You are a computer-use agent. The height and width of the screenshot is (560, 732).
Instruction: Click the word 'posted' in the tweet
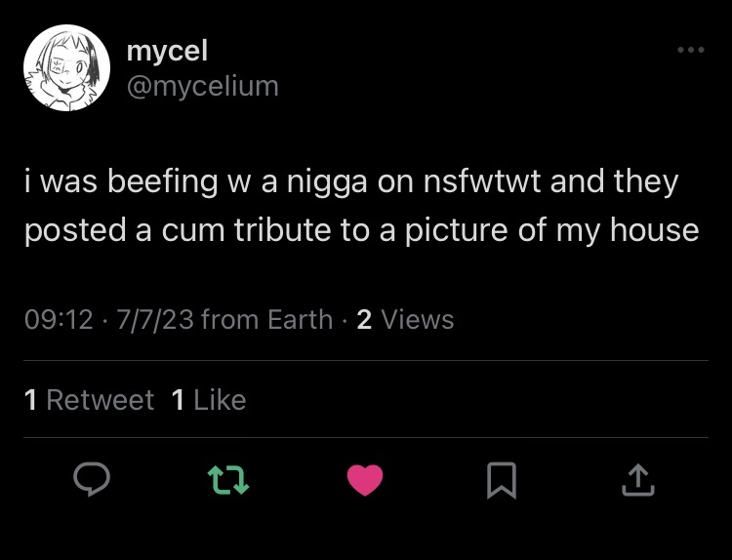click(x=75, y=230)
